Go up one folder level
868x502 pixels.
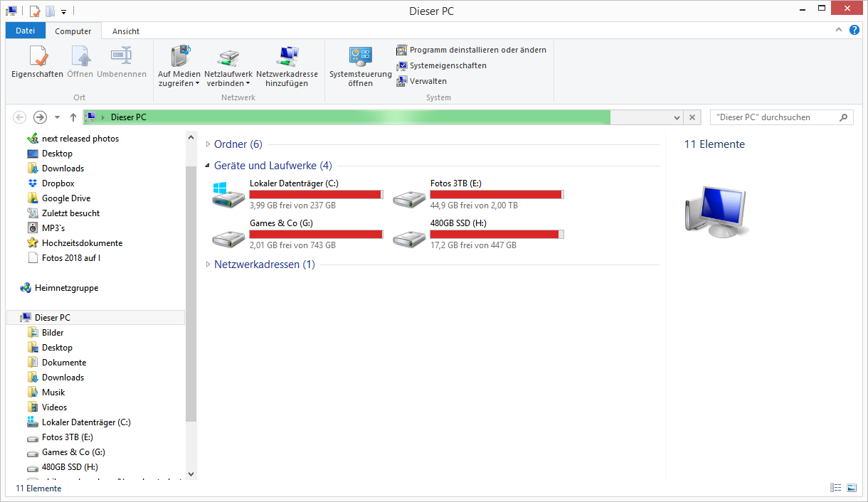(73, 117)
